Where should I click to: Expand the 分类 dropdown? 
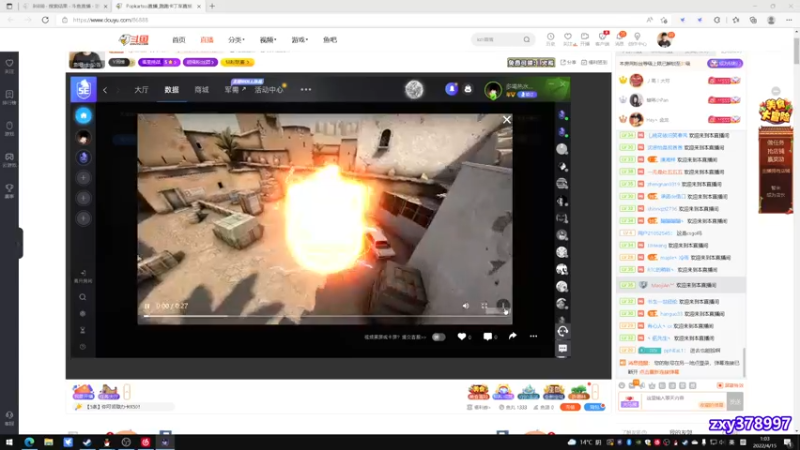pos(236,40)
